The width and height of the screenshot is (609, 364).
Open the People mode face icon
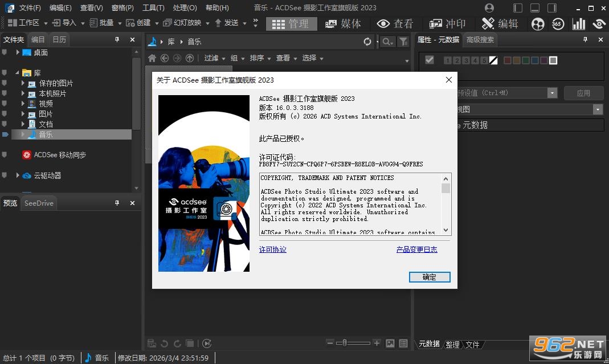tap(538, 24)
